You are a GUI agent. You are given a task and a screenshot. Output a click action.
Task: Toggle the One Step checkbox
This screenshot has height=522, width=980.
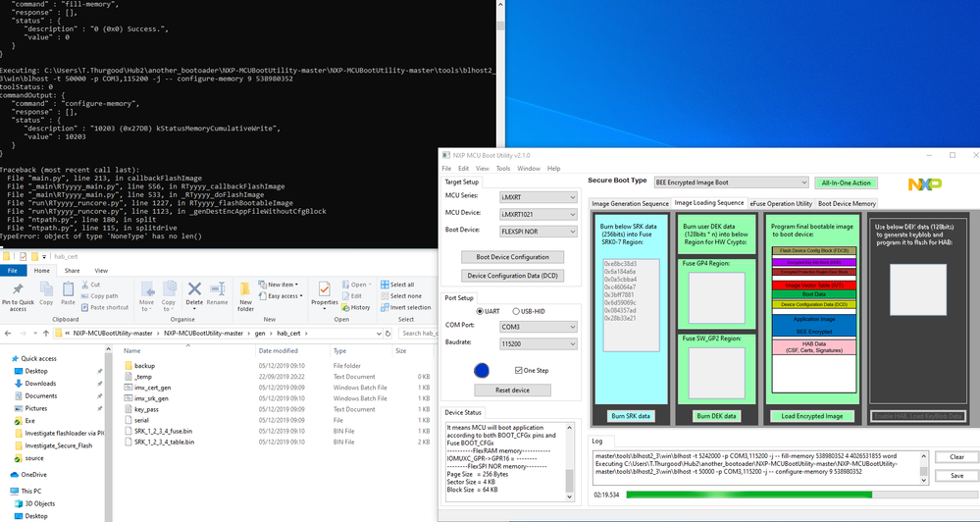[518, 370]
